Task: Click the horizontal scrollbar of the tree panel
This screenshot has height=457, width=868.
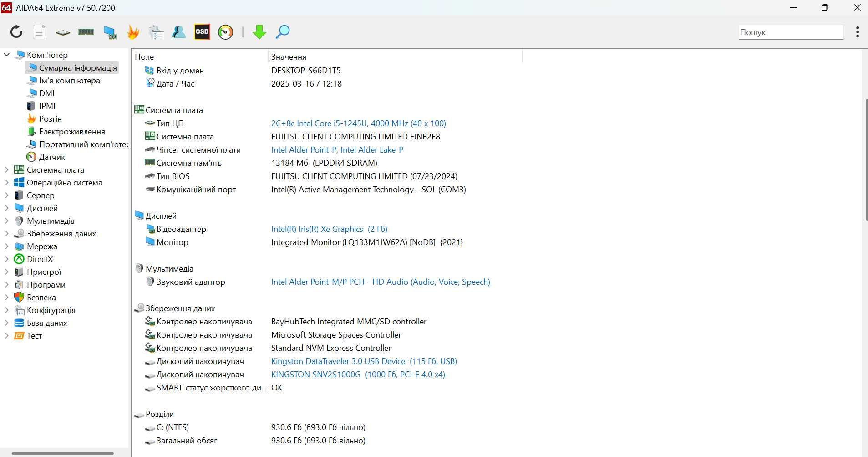Action: 63,453
